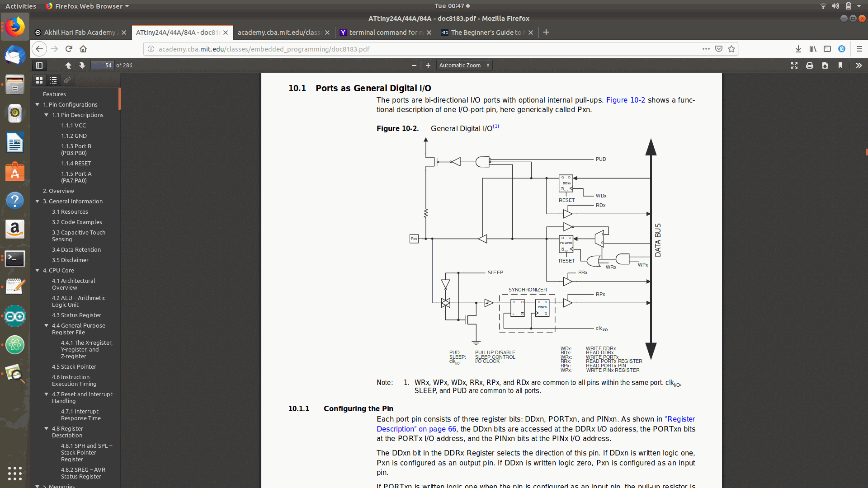Go to previous page arrow
The image size is (868, 488).
pyautogui.click(x=68, y=66)
